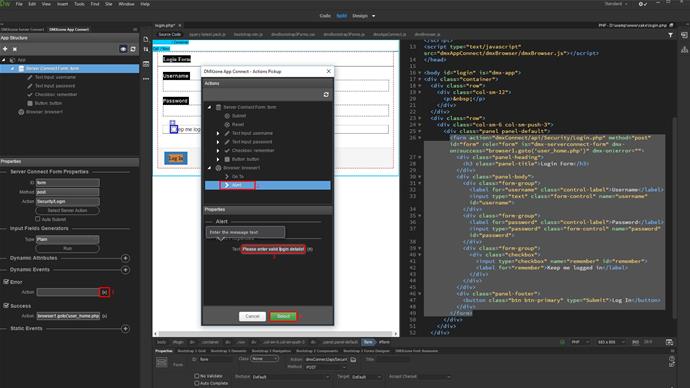The image size is (690, 388).
Task: Toggle the No Validate checkbox
Action: pyautogui.click(x=197, y=376)
